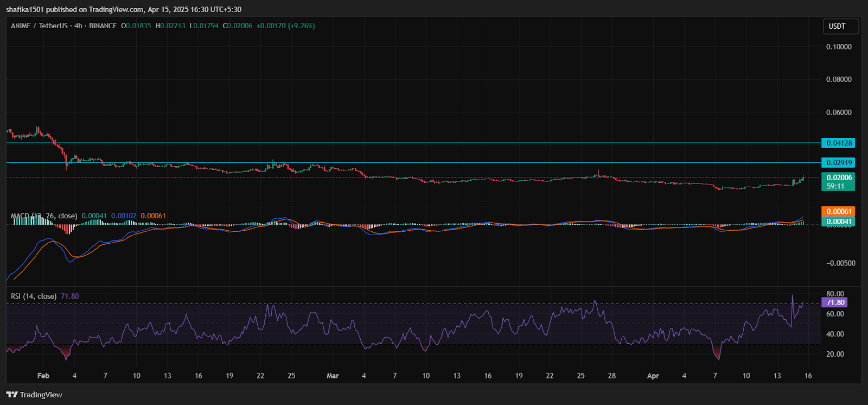This screenshot has height=405, width=868.
Task: Click the 4h timeframe in chart title
Action: tap(79, 26)
